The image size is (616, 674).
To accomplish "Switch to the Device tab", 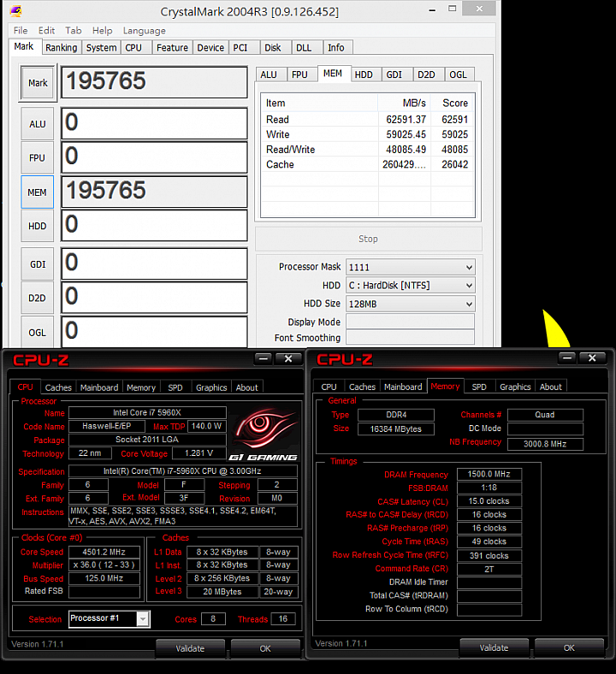I will [210, 48].
